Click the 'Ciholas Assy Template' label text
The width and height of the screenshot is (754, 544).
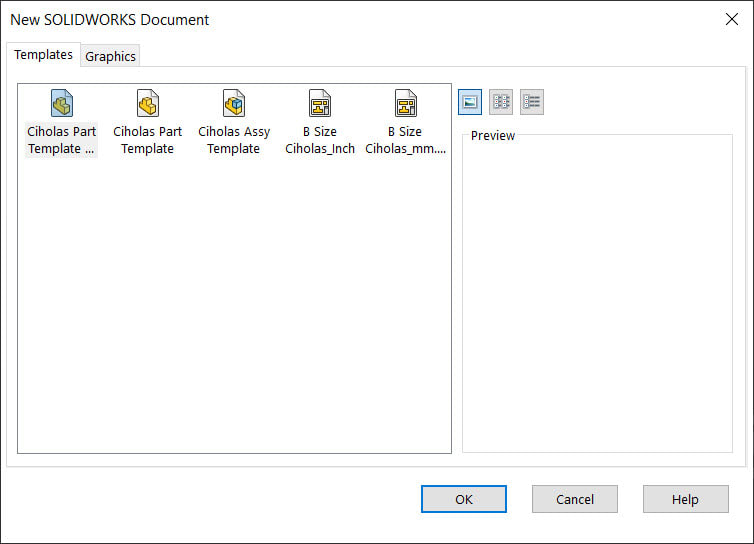coord(234,140)
